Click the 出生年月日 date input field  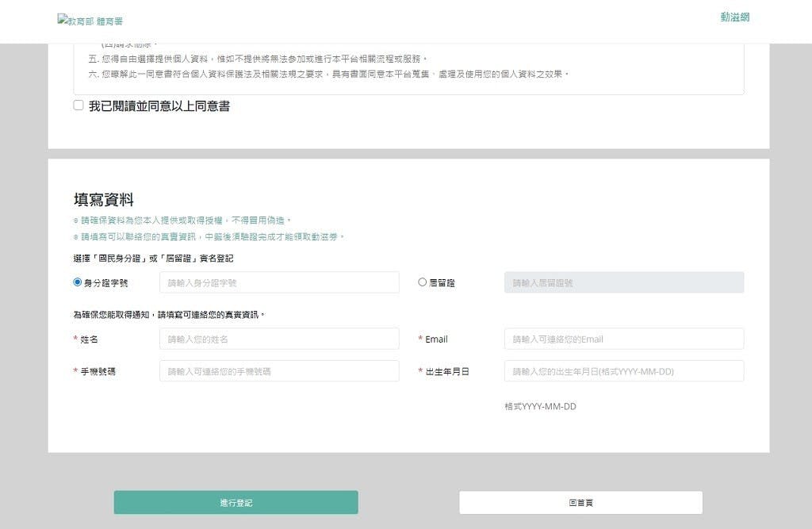pos(623,371)
